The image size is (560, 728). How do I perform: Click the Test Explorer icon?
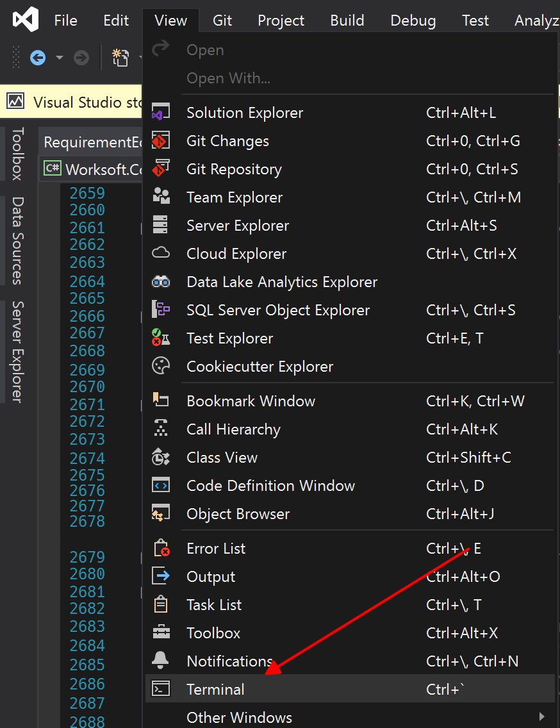point(161,338)
